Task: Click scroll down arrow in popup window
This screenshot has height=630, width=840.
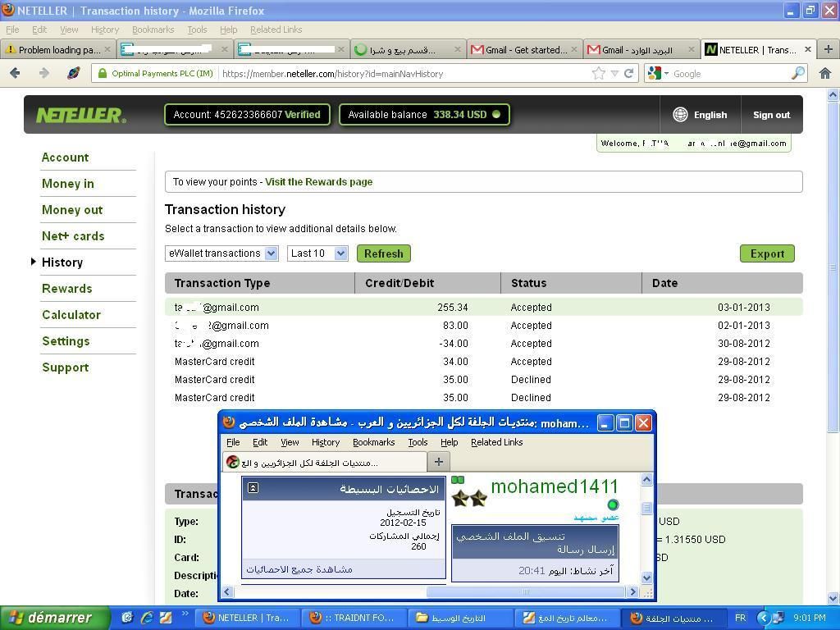Action: 646,578
